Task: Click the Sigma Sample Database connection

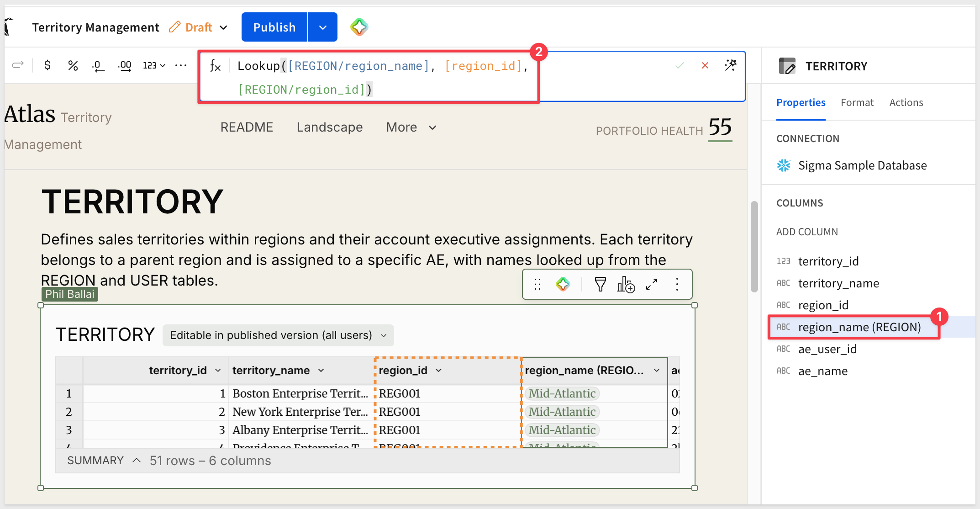Action: (862, 165)
